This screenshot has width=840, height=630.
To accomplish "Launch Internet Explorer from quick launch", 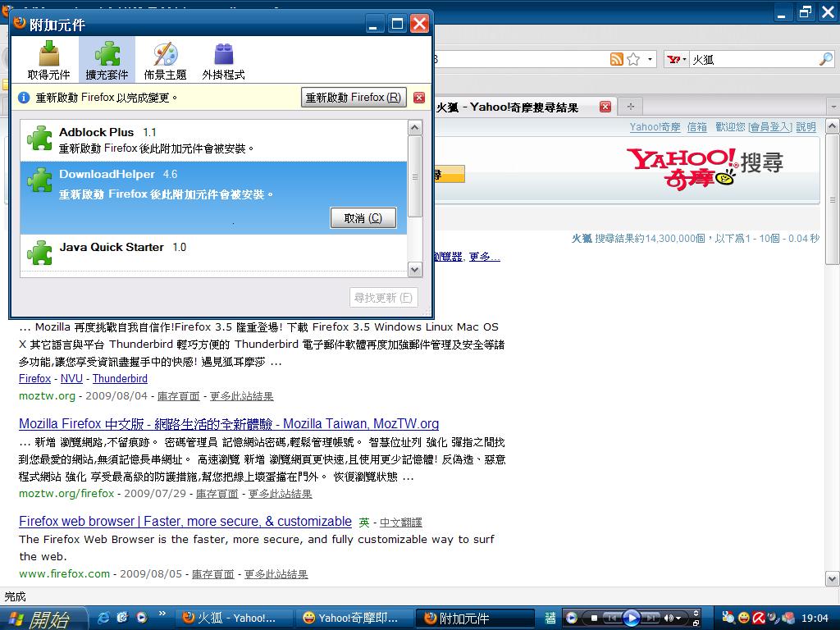I will [103, 618].
